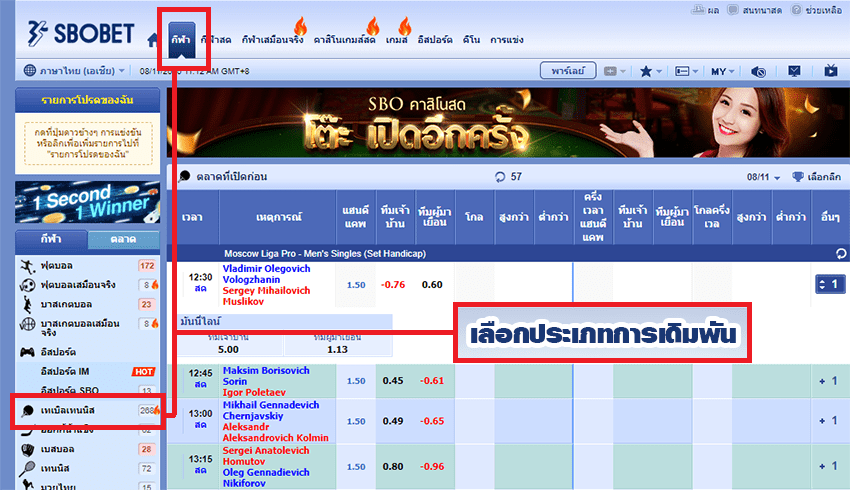This screenshot has width=850, height=490.
Task: Open the 1 more-bets stepper for Vologzhanin match
Action: coord(830,284)
